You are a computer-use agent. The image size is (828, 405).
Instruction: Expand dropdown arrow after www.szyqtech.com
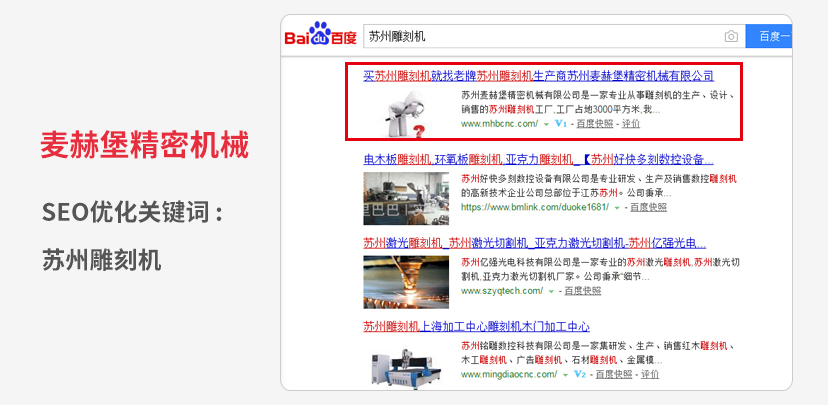[551, 291]
